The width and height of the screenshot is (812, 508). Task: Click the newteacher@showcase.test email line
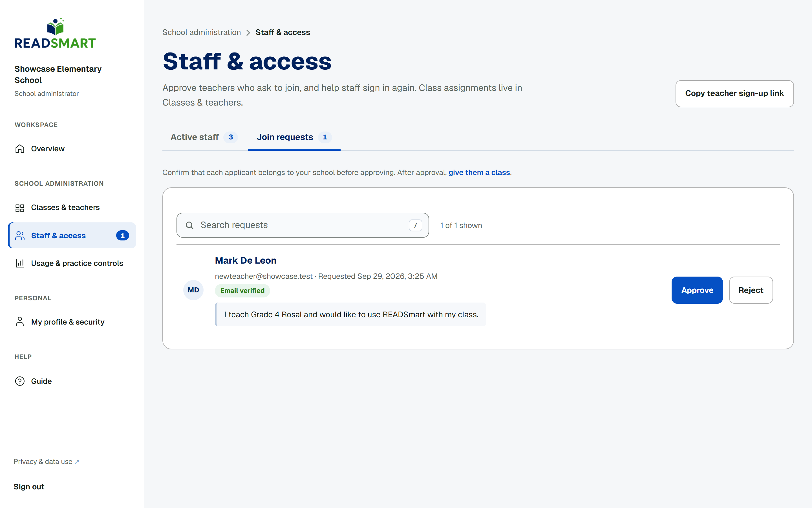(326, 276)
